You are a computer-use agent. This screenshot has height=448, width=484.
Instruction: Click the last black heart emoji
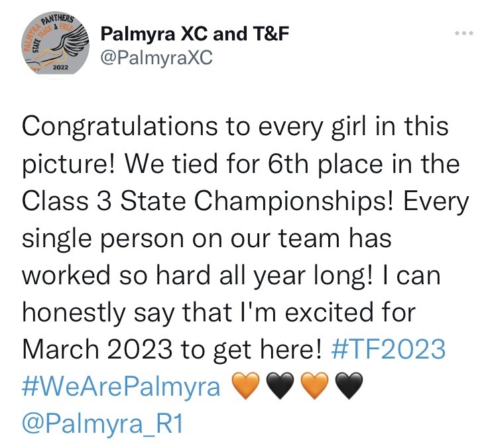tap(349, 386)
